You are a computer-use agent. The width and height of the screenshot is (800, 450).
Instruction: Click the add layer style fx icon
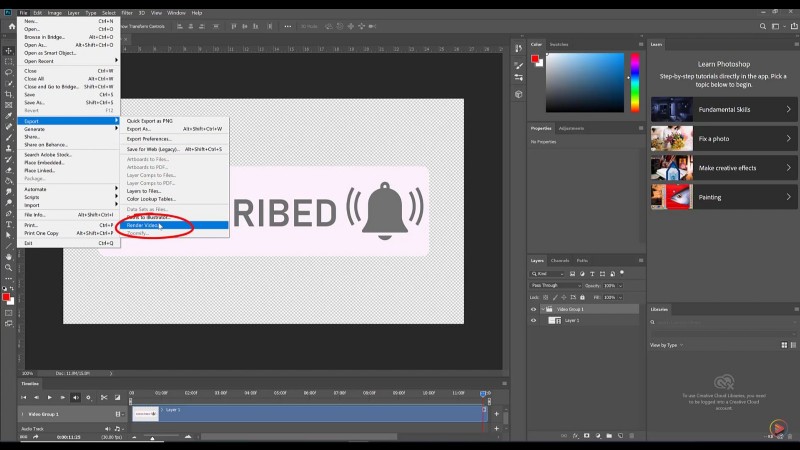[x=576, y=436]
